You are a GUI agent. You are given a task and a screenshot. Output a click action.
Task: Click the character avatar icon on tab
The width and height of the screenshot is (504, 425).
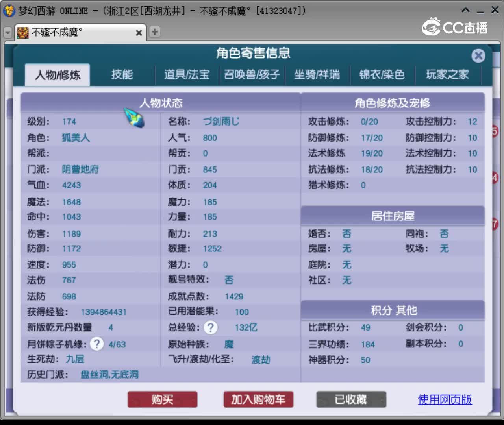(23, 32)
